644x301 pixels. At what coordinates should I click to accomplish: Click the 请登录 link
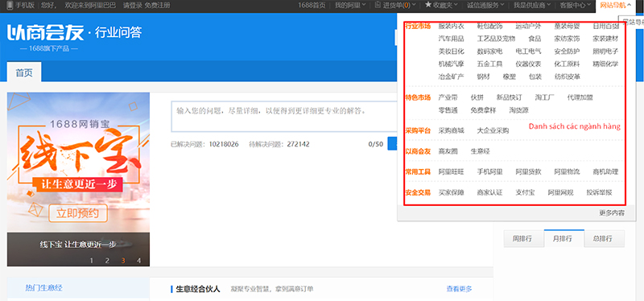point(132,6)
